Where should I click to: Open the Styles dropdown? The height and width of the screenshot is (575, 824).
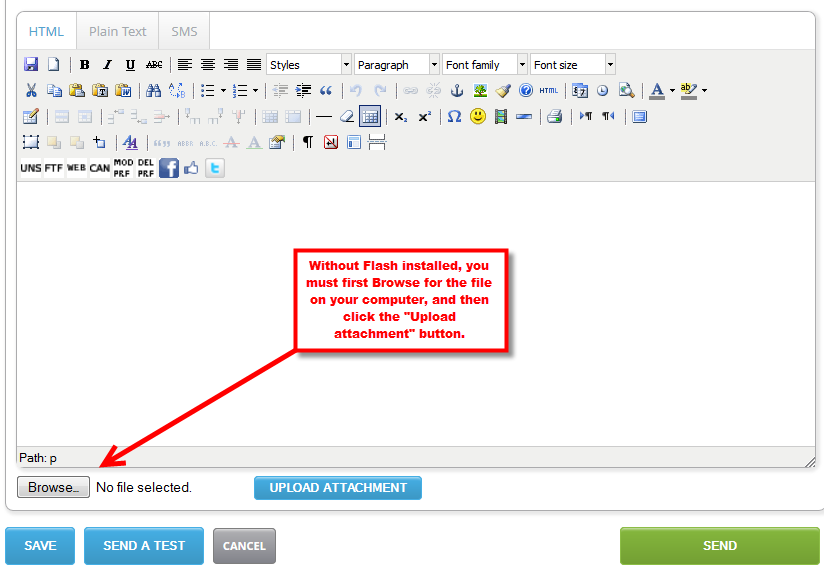(308, 65)
